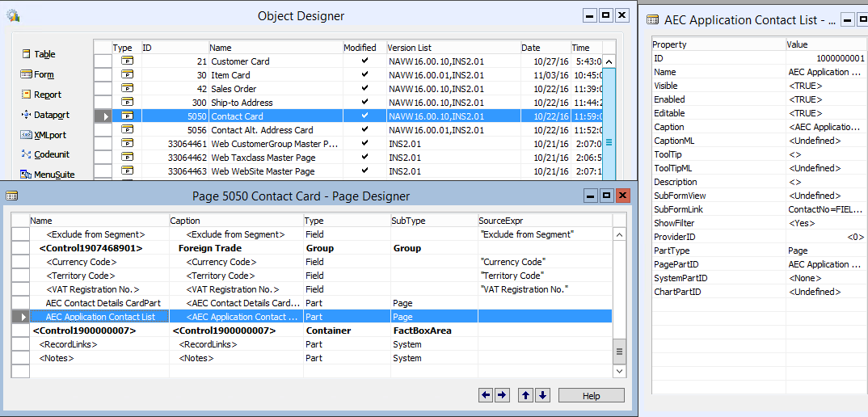Select the Table object type in Object Designer
This screenshot has width=868, height=417.
38,54
